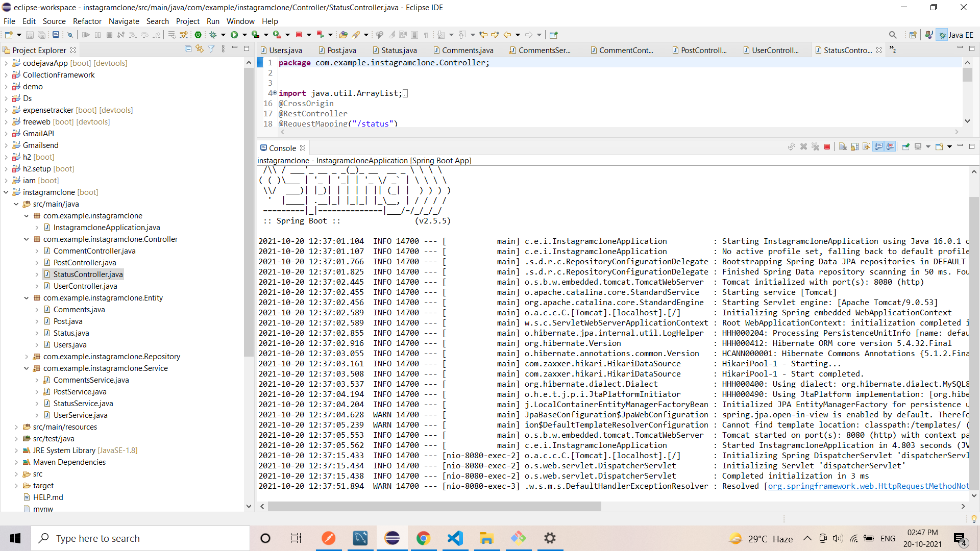Follow the HttpRequestMethodNot hyperlink in console
This screenshot has width=980, height=551.
(x=868, y=486)
